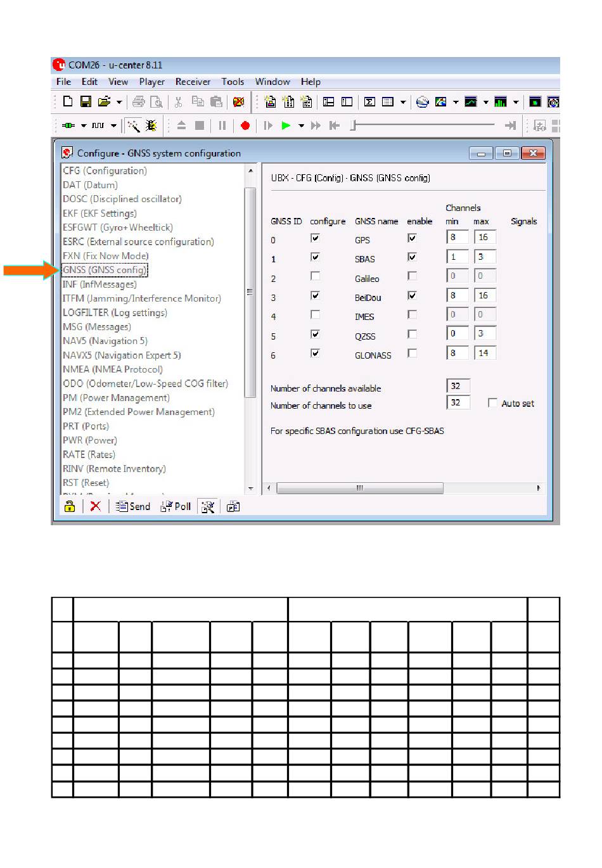Click the horizontal scrollbar in GNSS panel
The height and width of the screenshot is (868, 602).
click(x=359, y=488)
